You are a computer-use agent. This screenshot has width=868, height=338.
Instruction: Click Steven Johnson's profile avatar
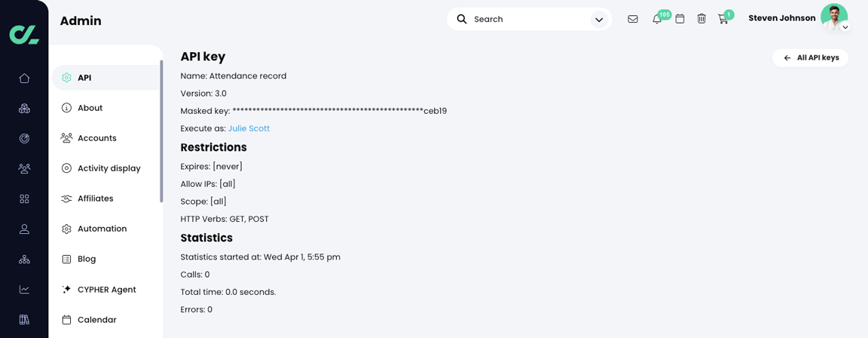click(833, 17)
